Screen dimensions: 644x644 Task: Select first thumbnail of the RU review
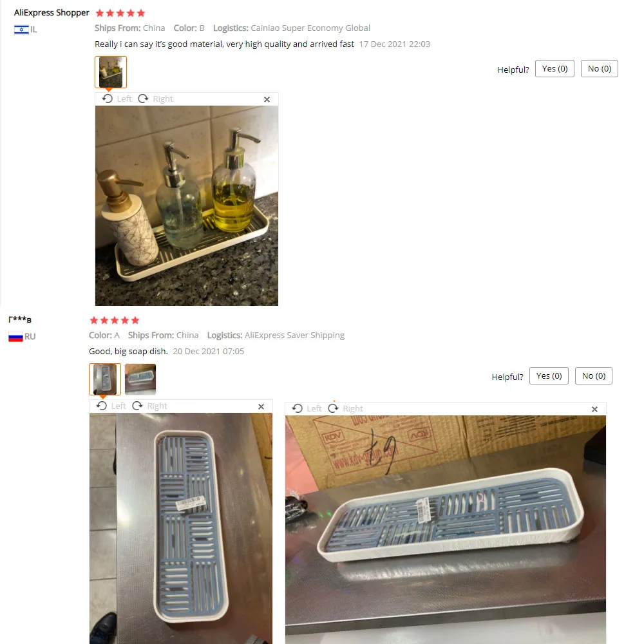pos(105,379)
